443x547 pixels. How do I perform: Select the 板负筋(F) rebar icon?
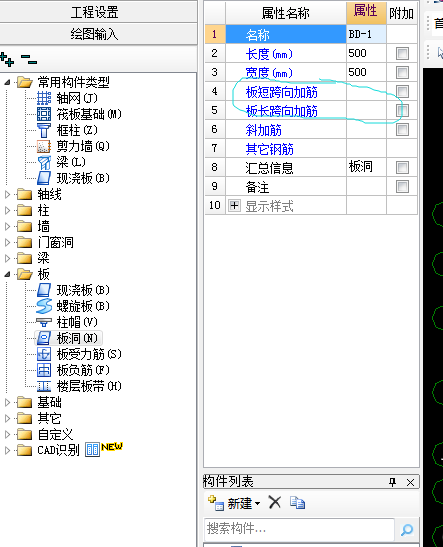(44, 370)
